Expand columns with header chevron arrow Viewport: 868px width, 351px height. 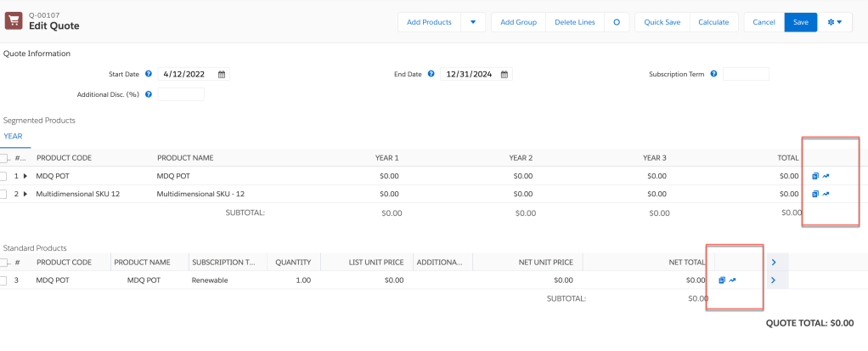774,262
